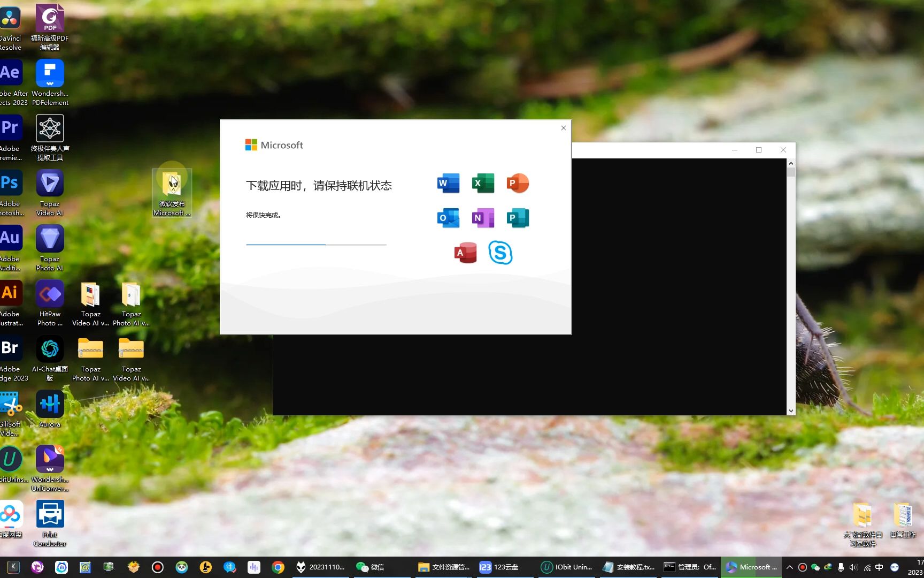
Task: Click the volume icon in the system tray
Action: click(x=853, y=567)
